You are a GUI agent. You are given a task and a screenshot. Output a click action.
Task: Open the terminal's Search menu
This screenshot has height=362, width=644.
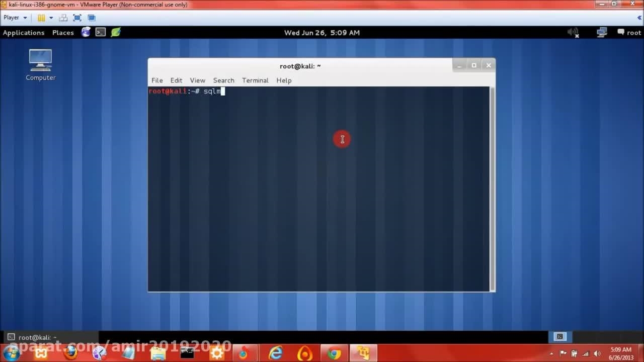coord(223,80)
